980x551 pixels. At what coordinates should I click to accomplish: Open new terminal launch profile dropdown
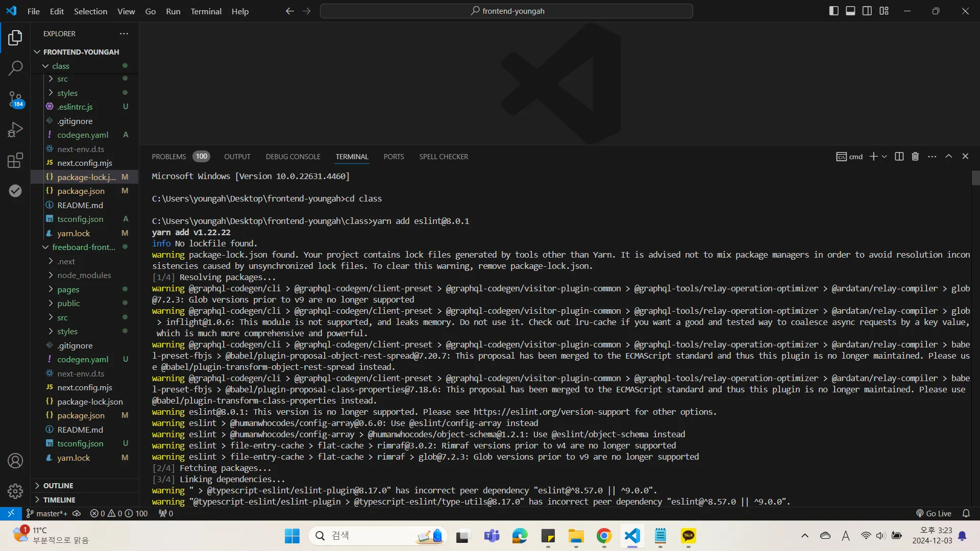coord(885,157)
